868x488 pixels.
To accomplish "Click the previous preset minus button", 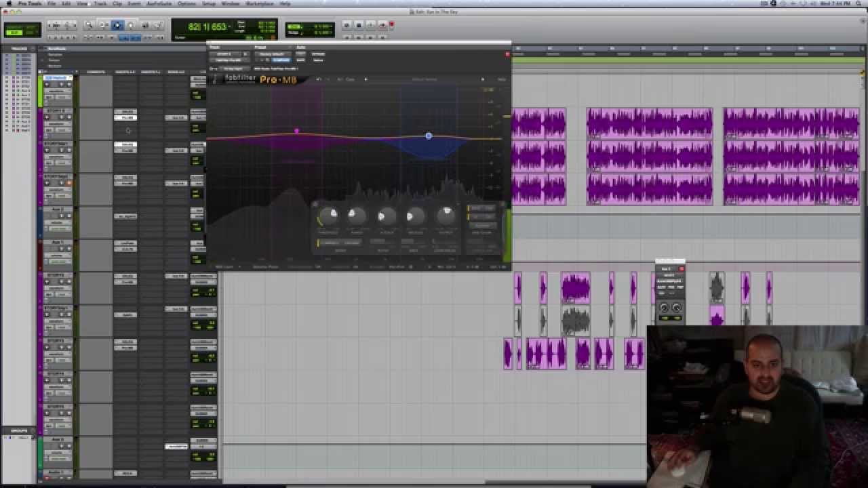I will 258,60.
